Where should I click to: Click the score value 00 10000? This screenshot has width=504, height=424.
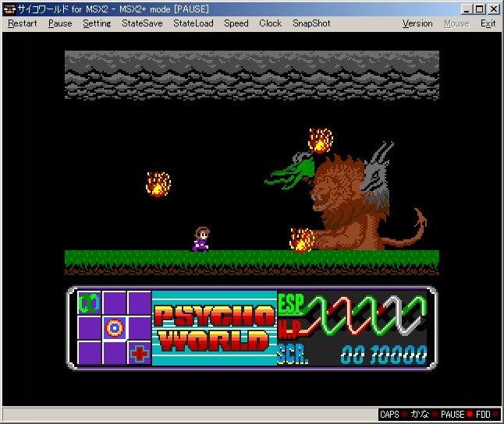point(384,355)
